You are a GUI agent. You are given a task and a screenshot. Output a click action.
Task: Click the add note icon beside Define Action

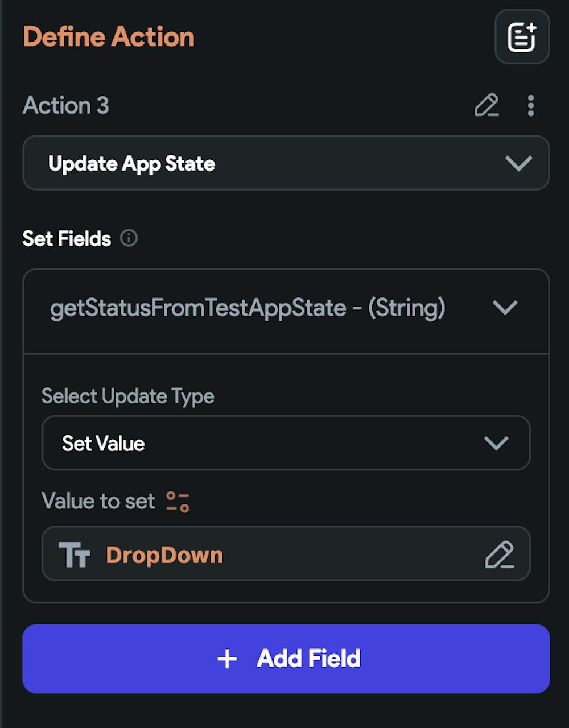522,38
